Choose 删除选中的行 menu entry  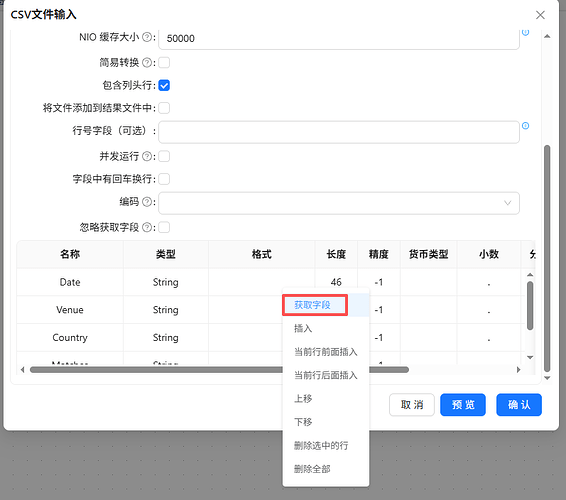coord(321,445)
